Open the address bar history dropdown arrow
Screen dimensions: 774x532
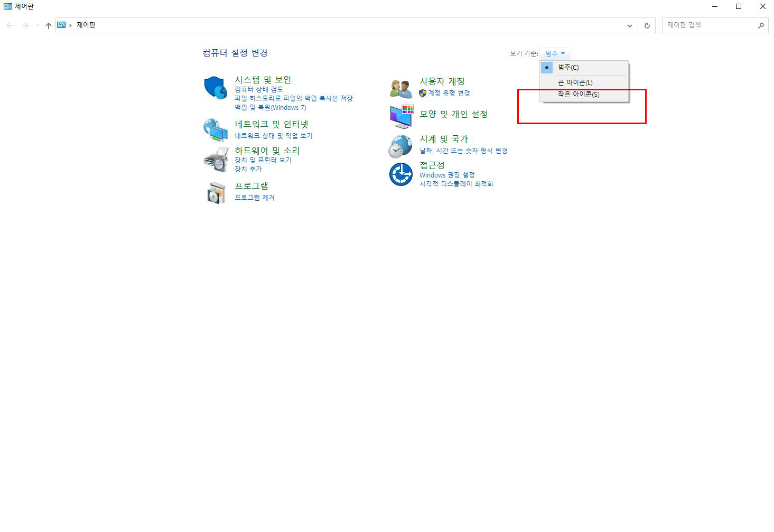[x=629, y=25]
